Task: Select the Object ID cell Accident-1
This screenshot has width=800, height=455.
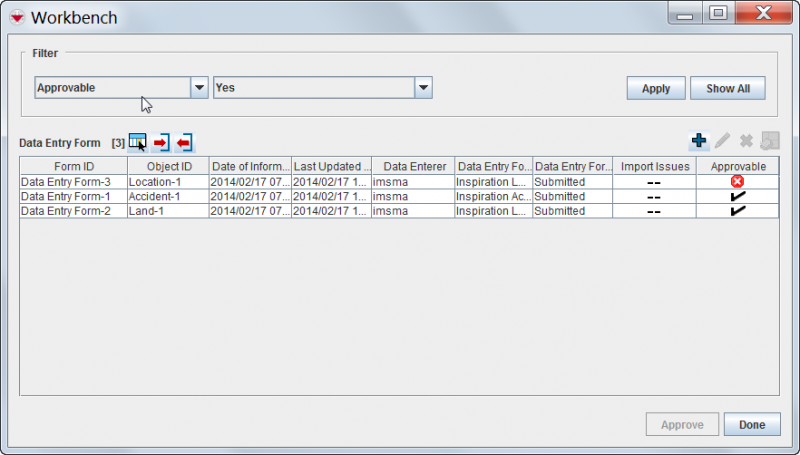Action: [x=167, y=197]
